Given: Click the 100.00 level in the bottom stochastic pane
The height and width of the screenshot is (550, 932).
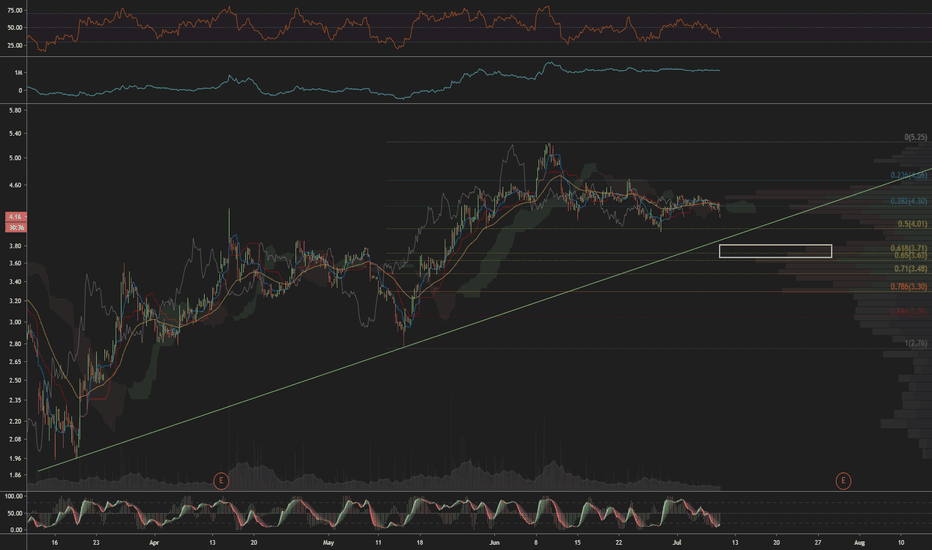Looking at the screenshot, I should (x=14, y=496).
